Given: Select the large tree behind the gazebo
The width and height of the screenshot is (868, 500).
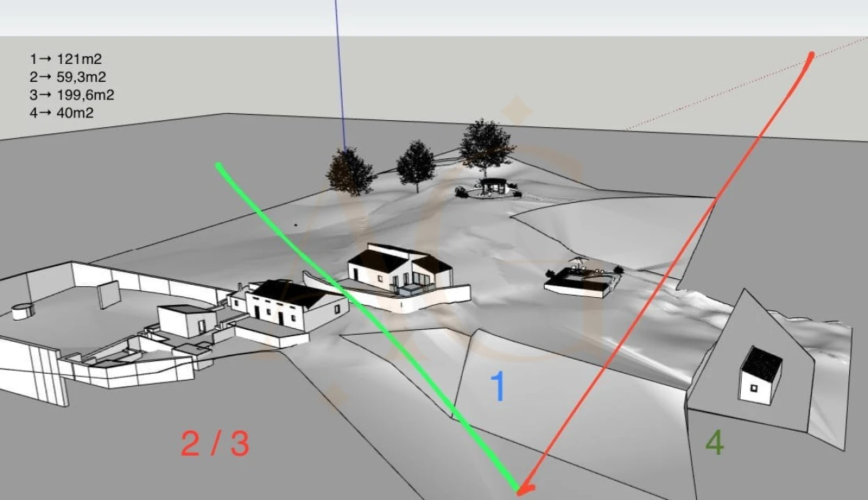Looking at the screenshot, I should 486,144.
